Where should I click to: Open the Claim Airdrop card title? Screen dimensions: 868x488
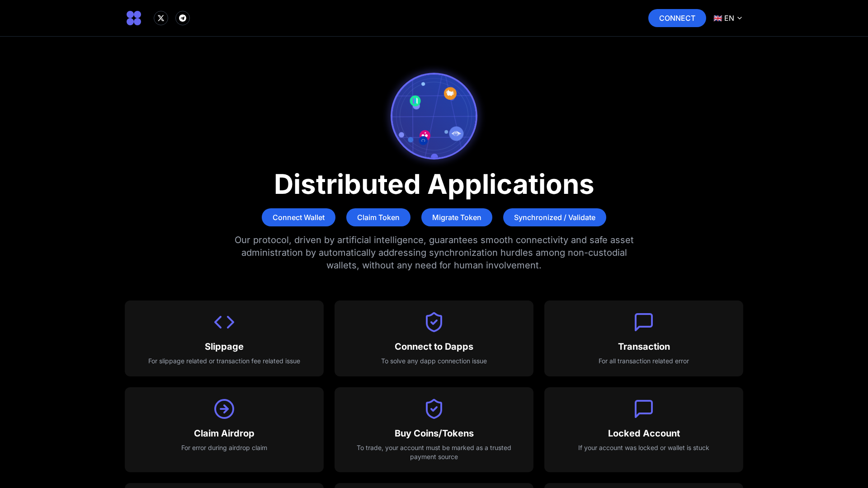tap(224, 433)
